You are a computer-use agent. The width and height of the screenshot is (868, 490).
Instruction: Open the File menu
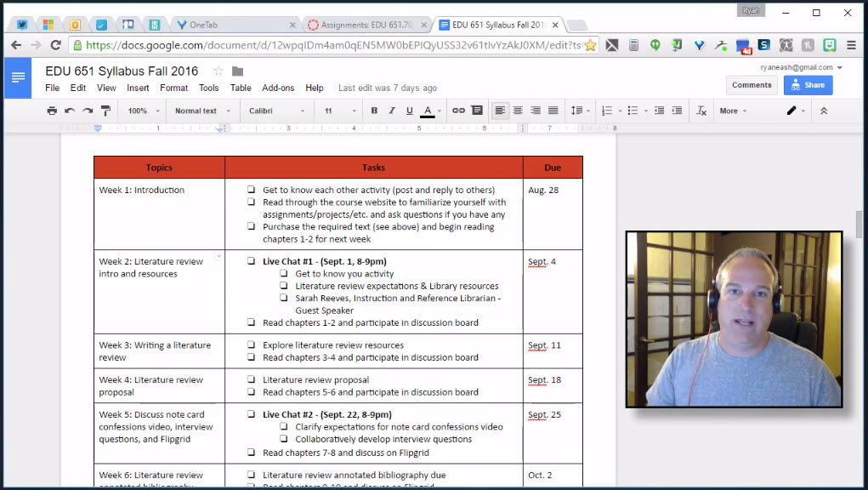click(x=52, y=88)
